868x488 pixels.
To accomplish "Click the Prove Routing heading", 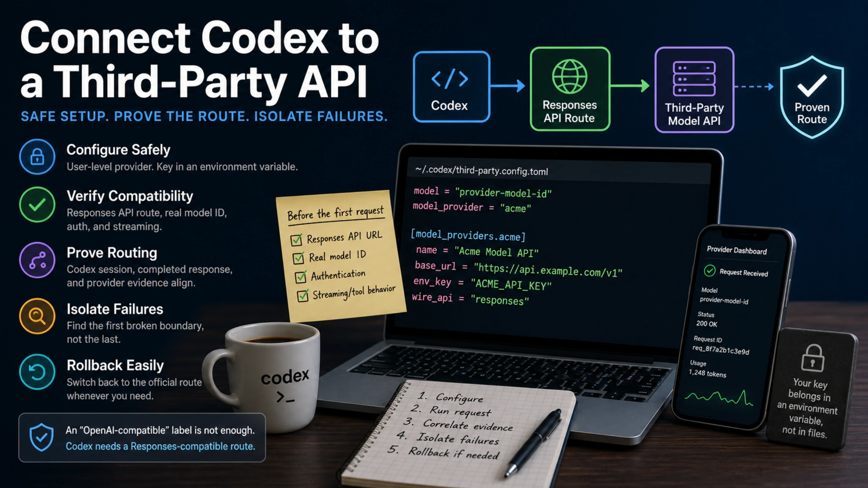I will point(112,253).
